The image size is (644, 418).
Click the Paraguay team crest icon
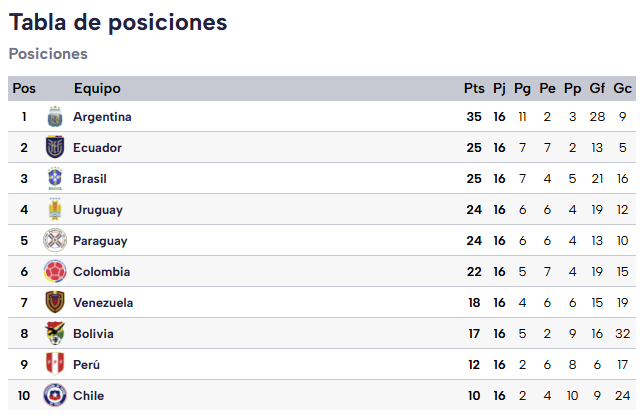tap(55, 241)
